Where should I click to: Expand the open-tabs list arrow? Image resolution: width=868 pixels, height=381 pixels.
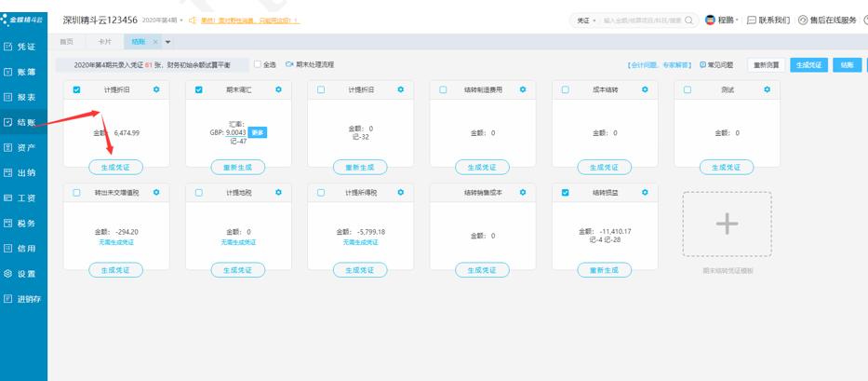[x=167, y=42]
